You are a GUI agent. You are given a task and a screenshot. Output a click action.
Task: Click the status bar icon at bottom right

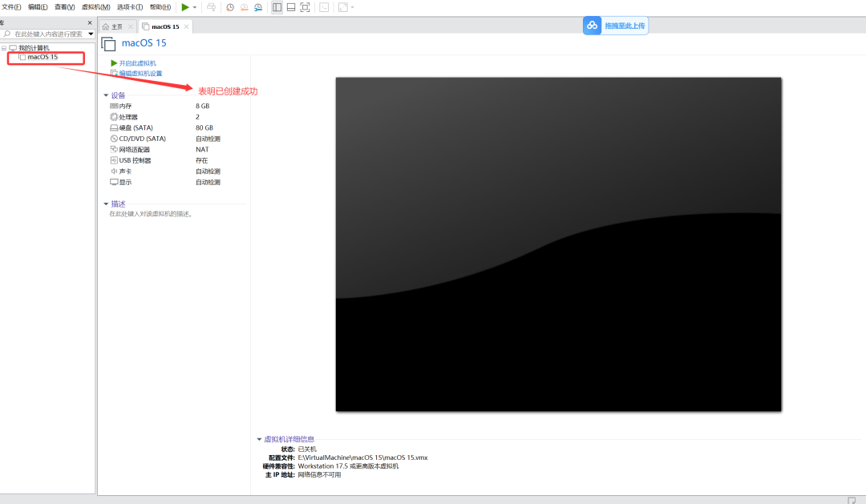[852, 500]
